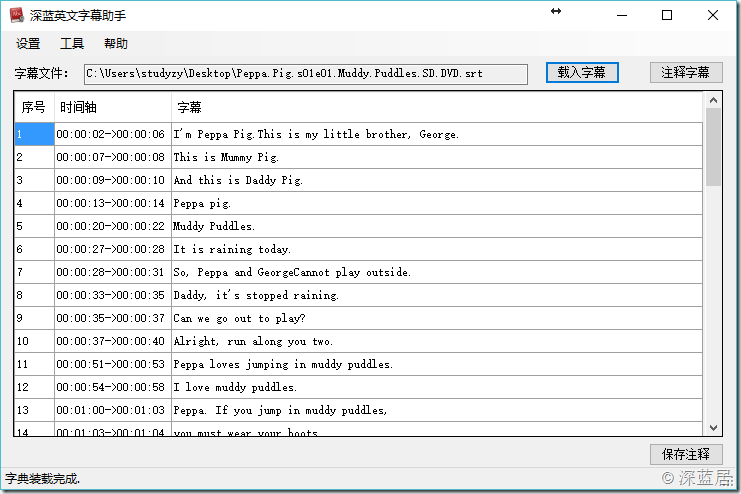Click the 保存注释 button

pos(686,454)
